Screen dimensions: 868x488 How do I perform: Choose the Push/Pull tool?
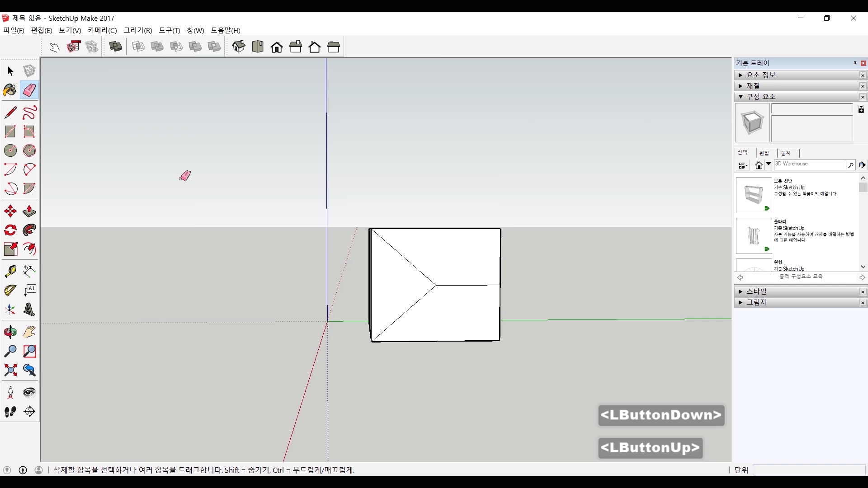(29, 211)
